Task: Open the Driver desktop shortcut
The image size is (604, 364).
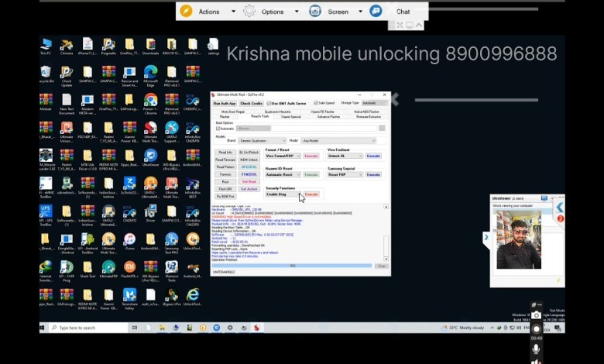Action: tap(151, 215)
